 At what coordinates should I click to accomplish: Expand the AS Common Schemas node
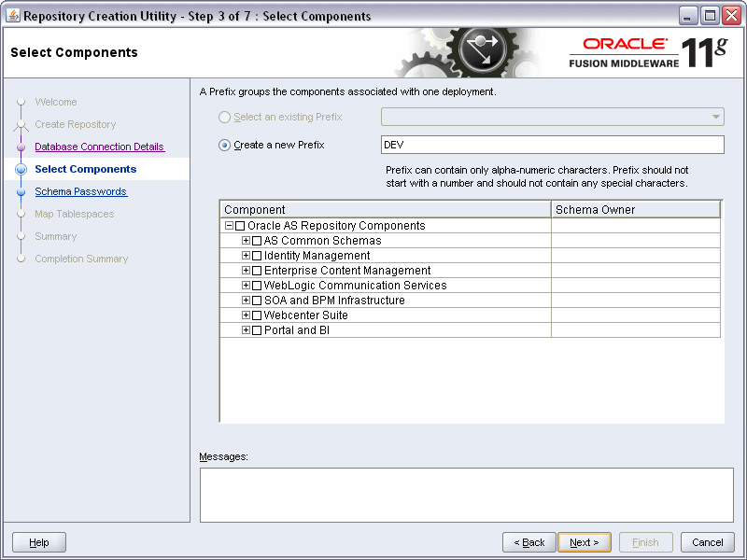(x=246, y=241)
